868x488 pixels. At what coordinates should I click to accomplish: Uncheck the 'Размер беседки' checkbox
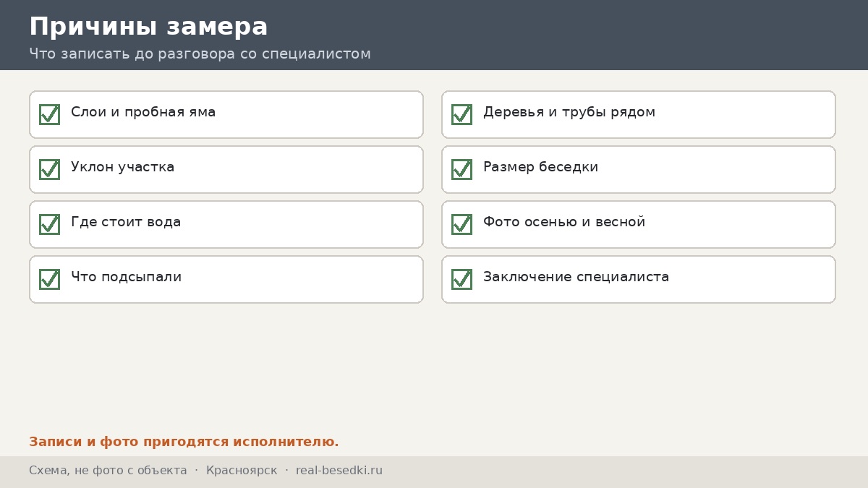pyautogui.click(x=461, y=169)
